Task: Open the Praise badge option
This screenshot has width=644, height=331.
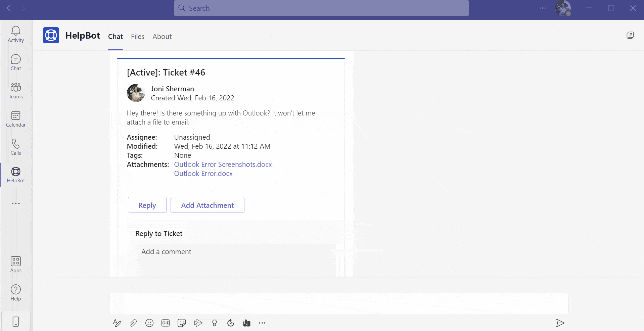Action: [x=215, y=323]
